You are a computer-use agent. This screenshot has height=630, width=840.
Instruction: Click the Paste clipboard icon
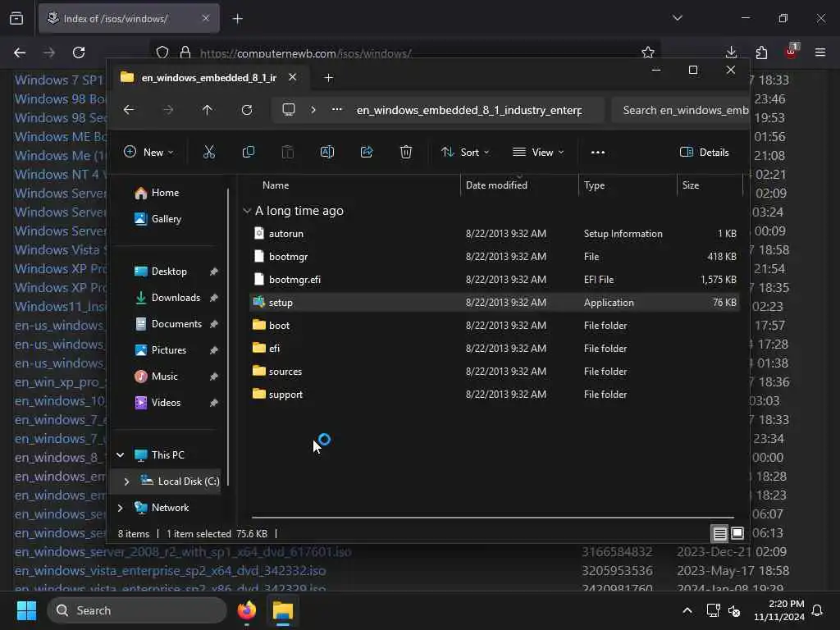point(288,152)
